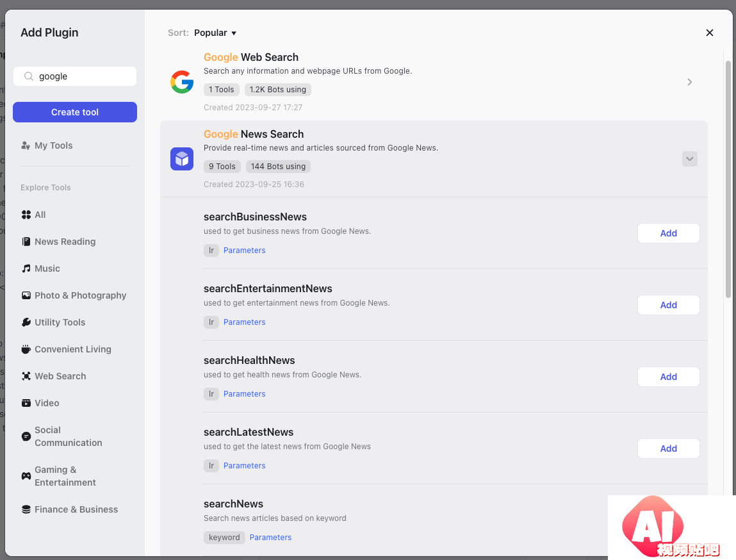This screenshot has height=560, width=736.
Task: Click the search magnifier icon
Action: pos(29,76)
